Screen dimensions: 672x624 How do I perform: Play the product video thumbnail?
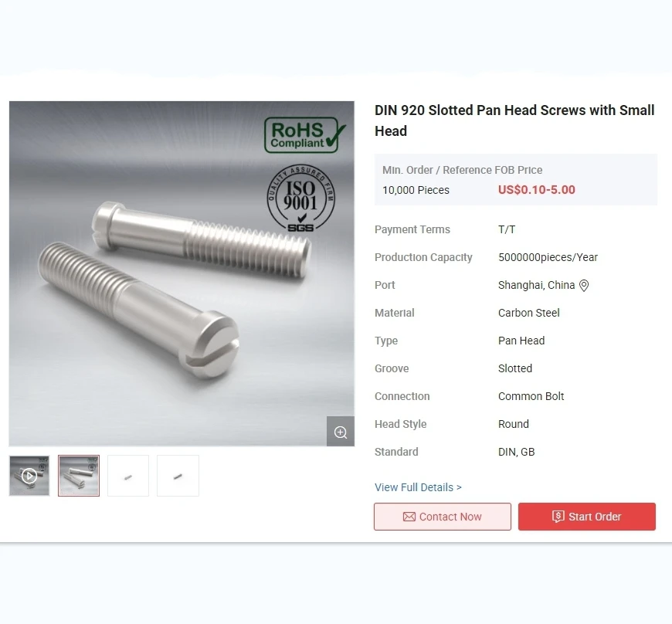tap(29, 476)
